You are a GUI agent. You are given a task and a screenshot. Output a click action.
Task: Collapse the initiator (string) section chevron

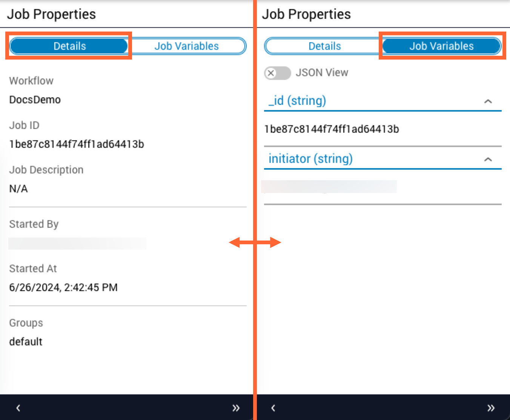[488, 159]
